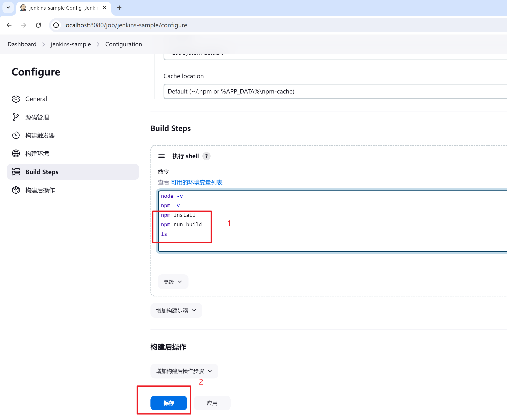Click the browser back arrow
This screenshot has width=507, height=420.
tap(9, 25)
